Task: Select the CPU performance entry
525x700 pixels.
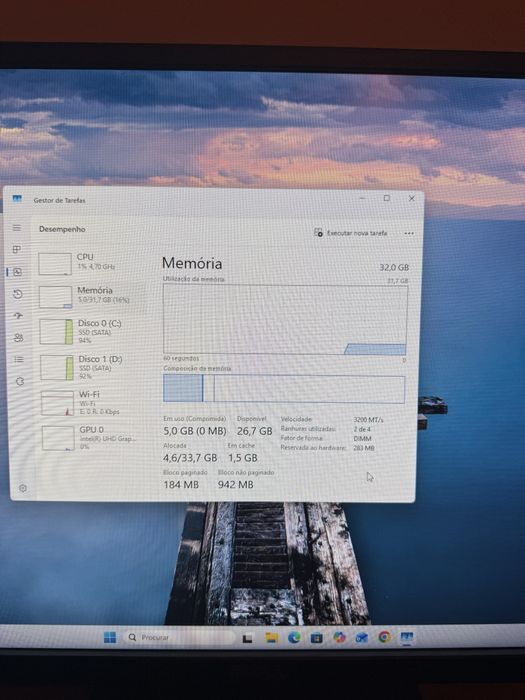Action: [89, 263]
